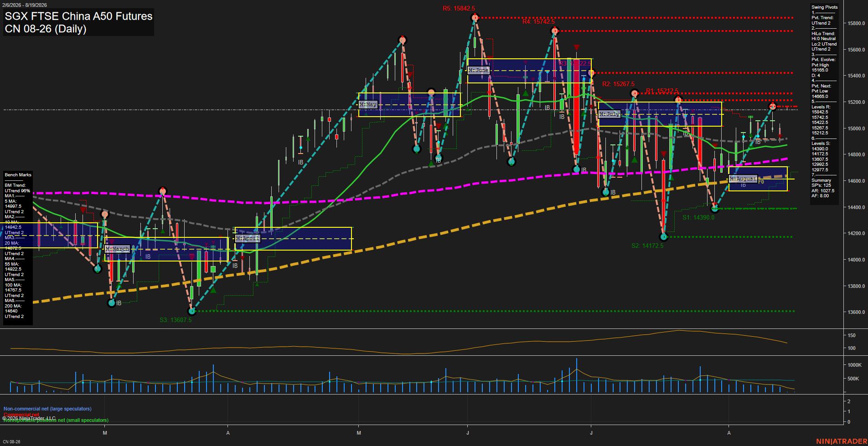Select the M:May monthly range label
Image resolution: width=868 pixels, height=446 pixels.
(368, 104)
